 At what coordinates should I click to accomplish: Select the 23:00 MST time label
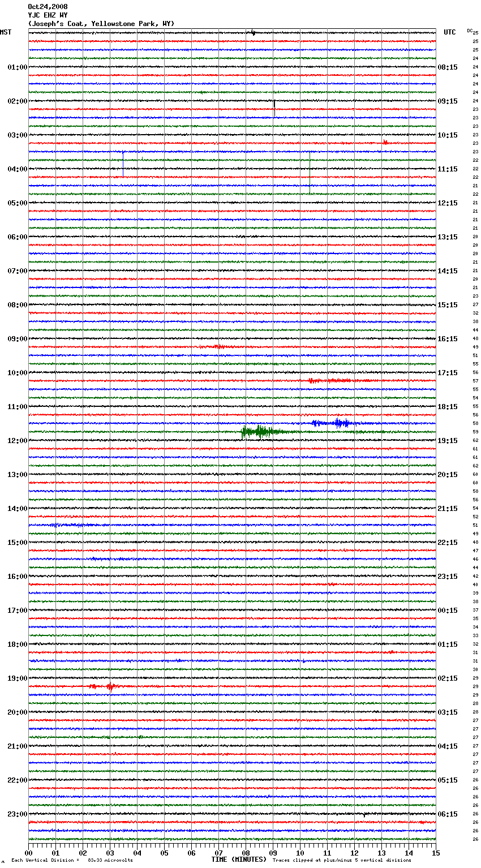[18, 814]
